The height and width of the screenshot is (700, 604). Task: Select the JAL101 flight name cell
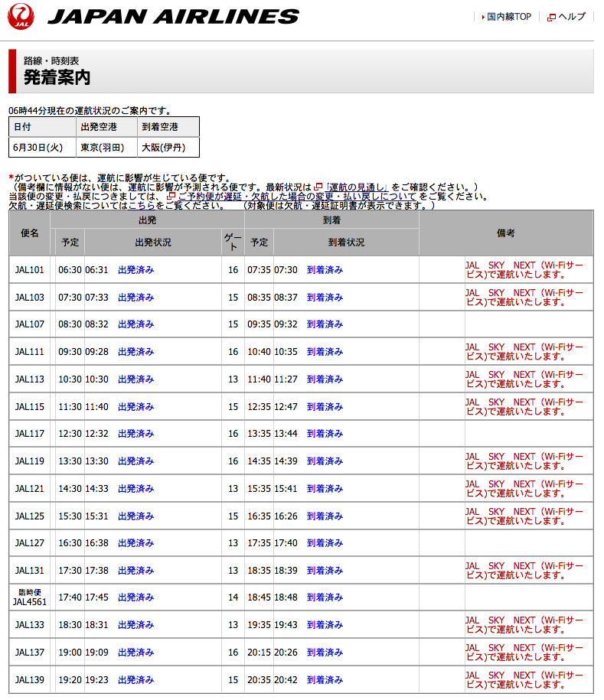click(x=30, y=270)
